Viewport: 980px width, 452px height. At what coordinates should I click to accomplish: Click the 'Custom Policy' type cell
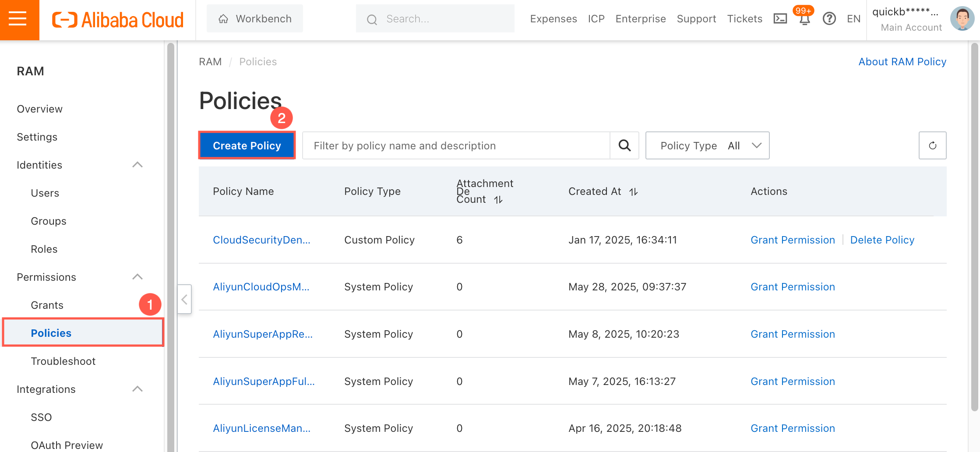point(379,240)
